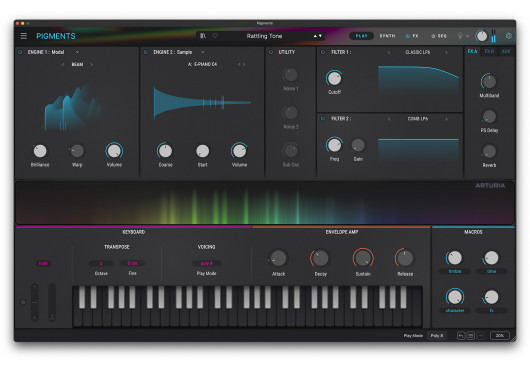Click the Filter 1 response curve display
The image size is (530, 371).
point(418,81)
